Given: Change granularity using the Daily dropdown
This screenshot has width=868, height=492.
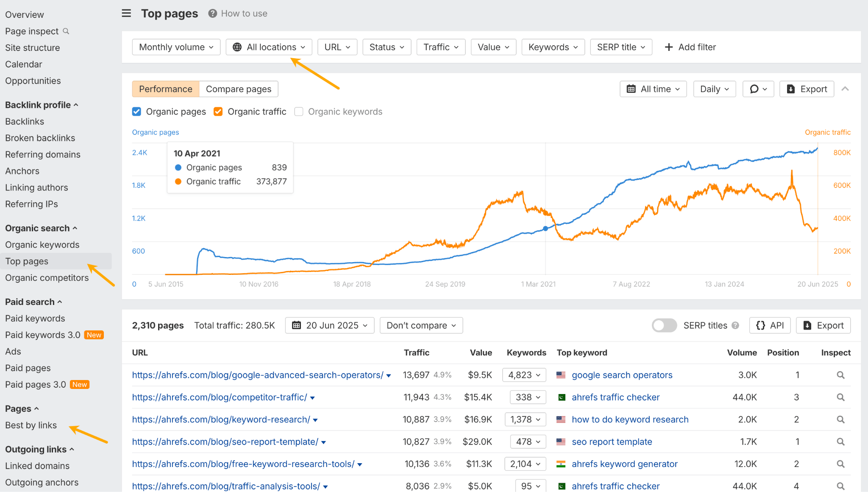Looking at the screenshot, I should [714, 89].
